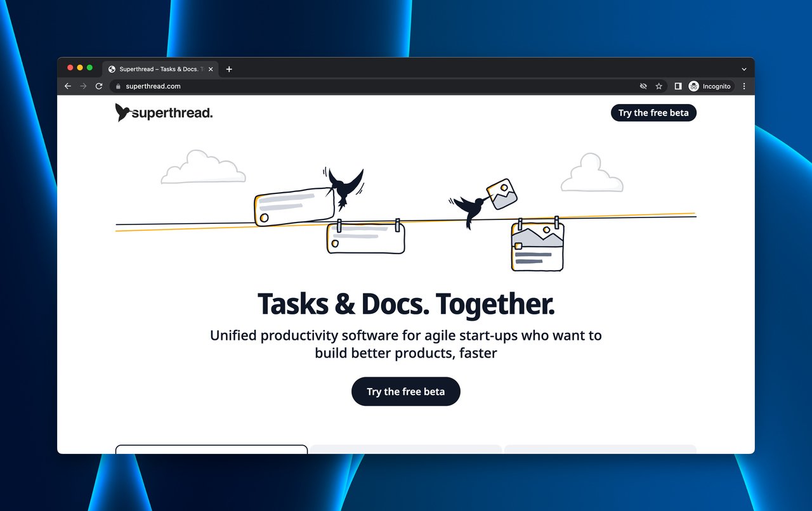Screen dimensions: 812x511
Task: Click inside the address bar
Action: coord(254,86)
